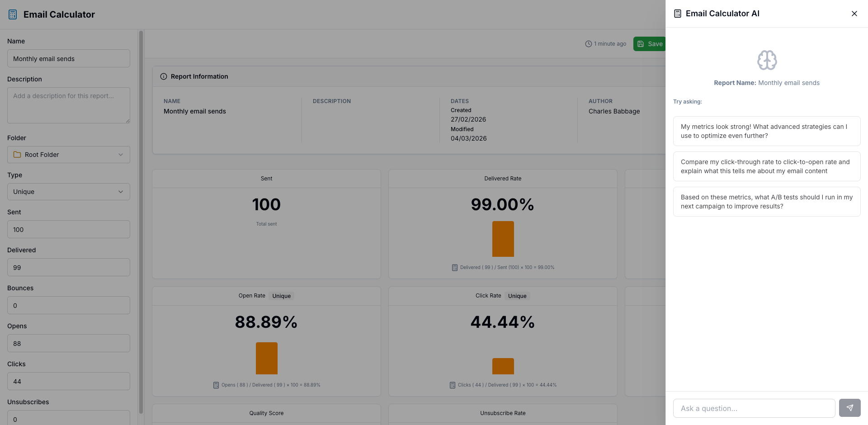Click the calculator icon beside AI panel title

(677, 14)
